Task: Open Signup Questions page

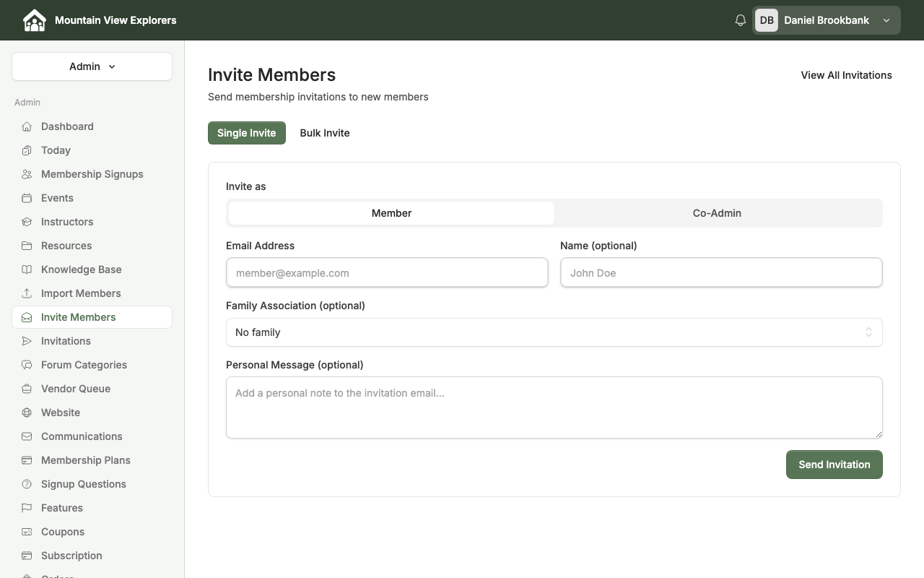Action: pos(92,484)
